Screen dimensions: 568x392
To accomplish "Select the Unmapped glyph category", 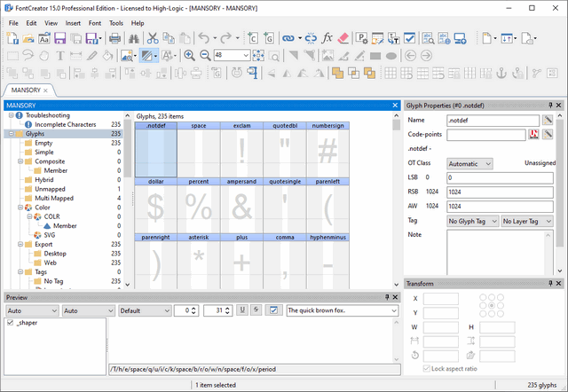I will (x=44, y=188).
